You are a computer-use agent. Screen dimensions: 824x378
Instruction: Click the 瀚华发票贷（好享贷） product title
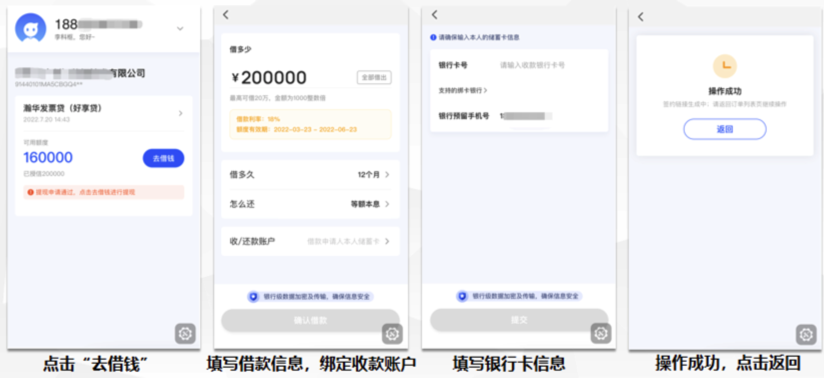(63, 108)
